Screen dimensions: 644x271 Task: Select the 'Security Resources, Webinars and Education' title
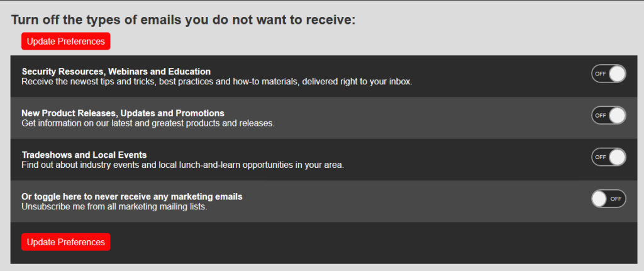[116, 72]
